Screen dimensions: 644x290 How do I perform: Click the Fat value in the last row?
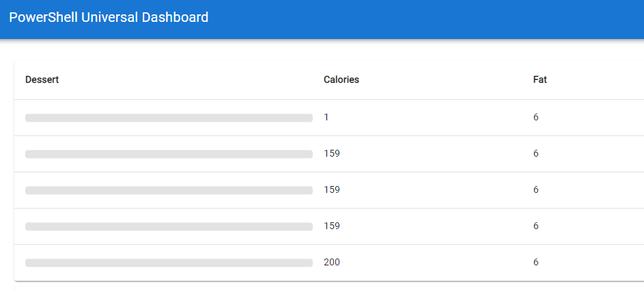[536, 263]
